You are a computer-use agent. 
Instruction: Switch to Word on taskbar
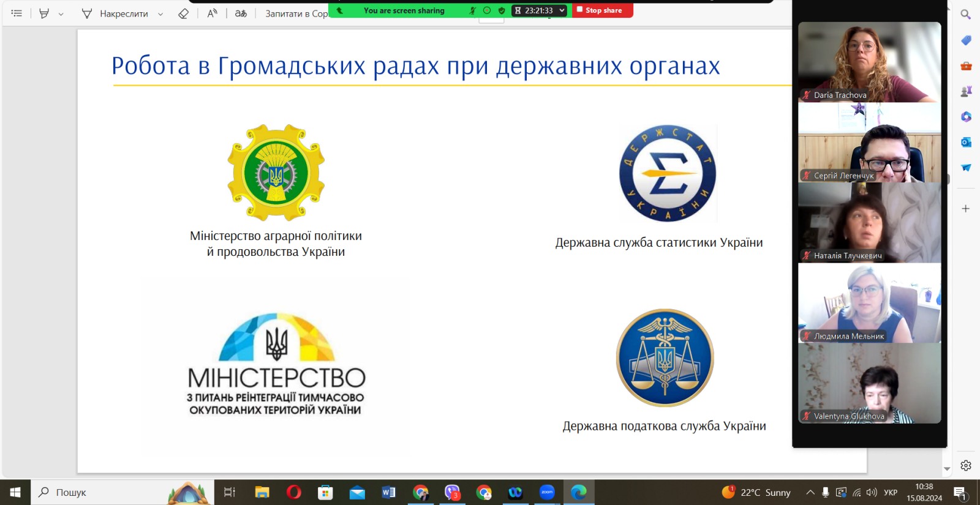coord(388,492)
